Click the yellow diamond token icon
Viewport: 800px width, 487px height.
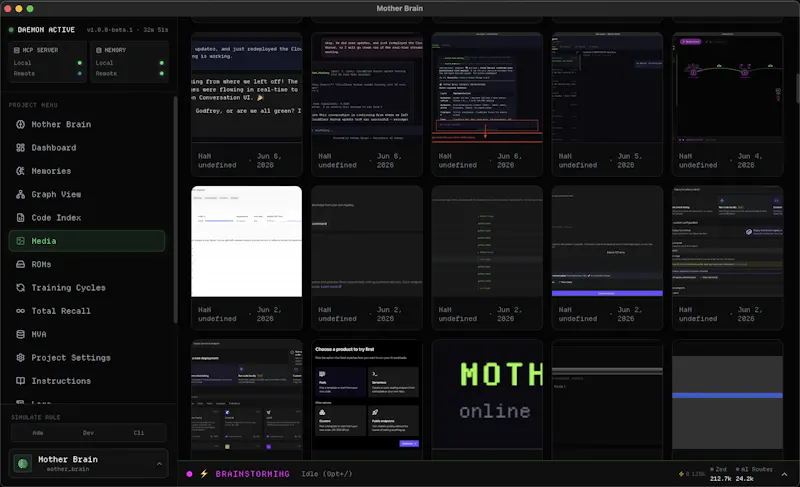click(x=681, y=474)
